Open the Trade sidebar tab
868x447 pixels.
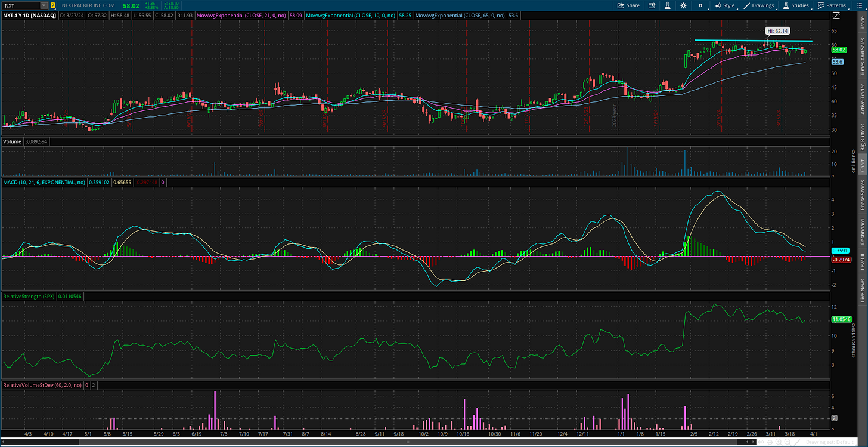862,22
